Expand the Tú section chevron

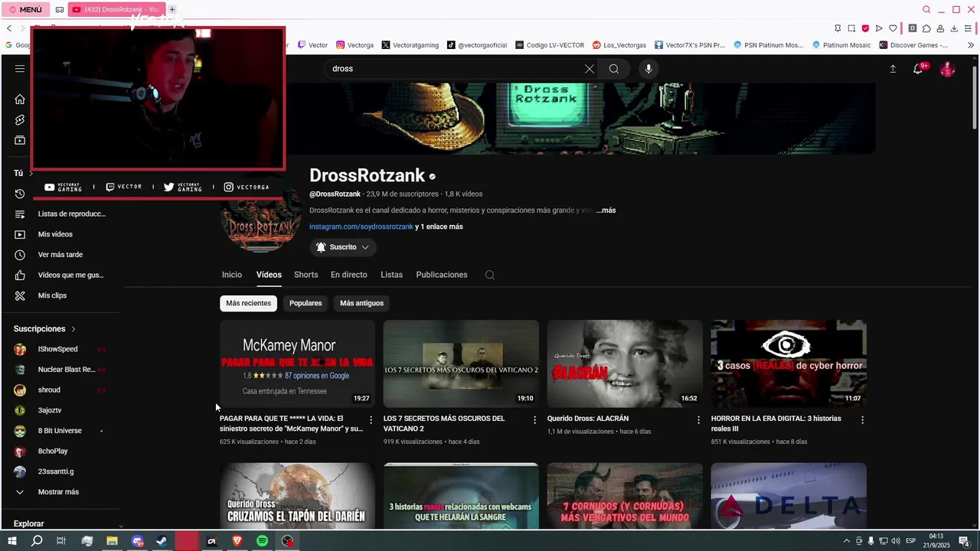click(31, 174)
